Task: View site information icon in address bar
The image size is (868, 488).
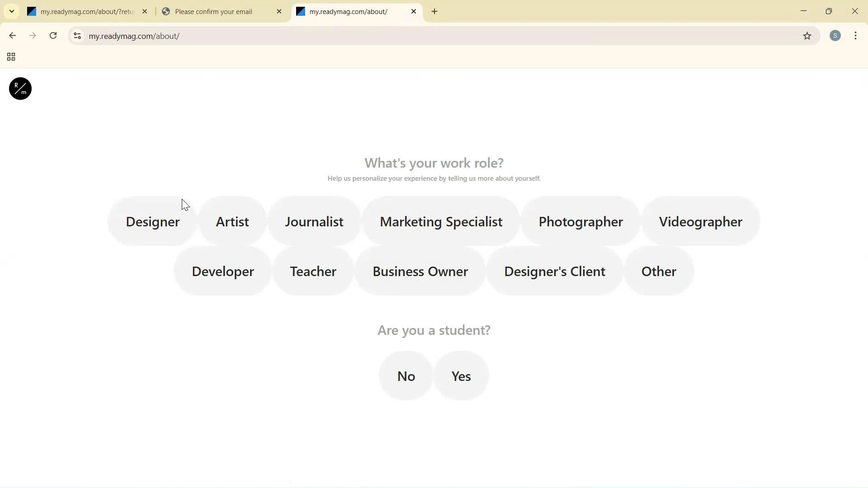Action: pyautogui.click(x=77, y=36)
